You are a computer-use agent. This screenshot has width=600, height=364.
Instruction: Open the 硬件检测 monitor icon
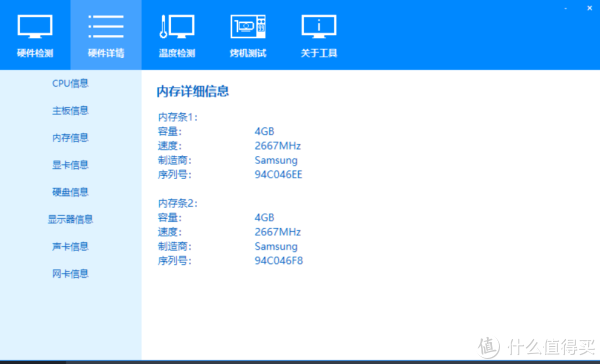(x=35, y=26)
